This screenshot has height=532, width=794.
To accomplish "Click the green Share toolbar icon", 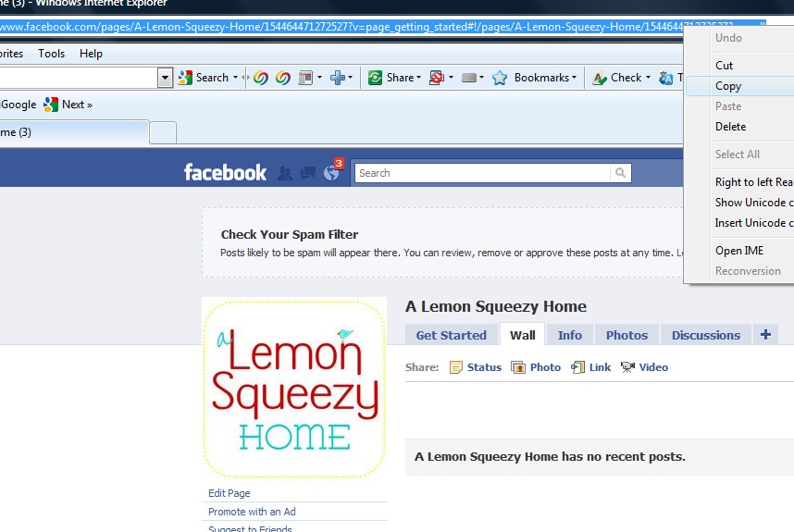I will coord(375,78).
